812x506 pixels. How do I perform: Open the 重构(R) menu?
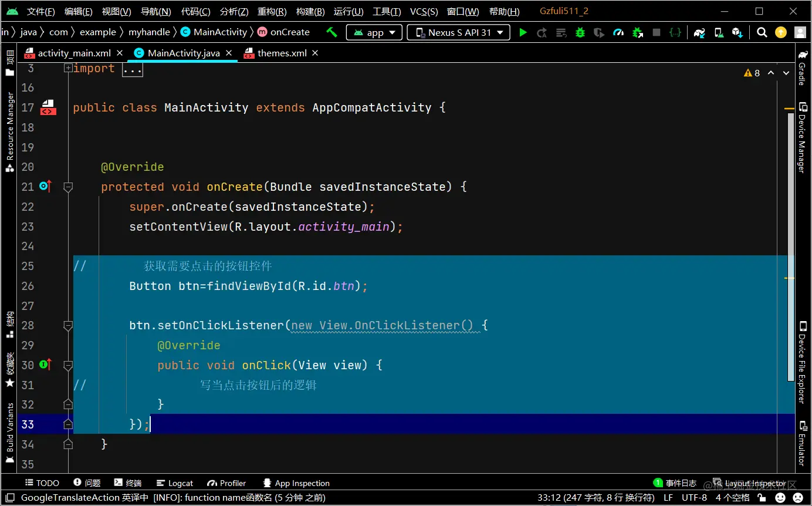point(272,11)
